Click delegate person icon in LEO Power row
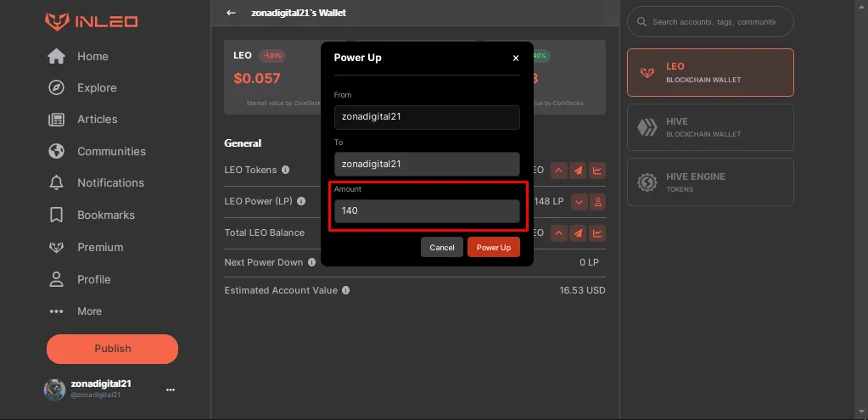Viewport: 868px width, 420px height. coord(598,202)
